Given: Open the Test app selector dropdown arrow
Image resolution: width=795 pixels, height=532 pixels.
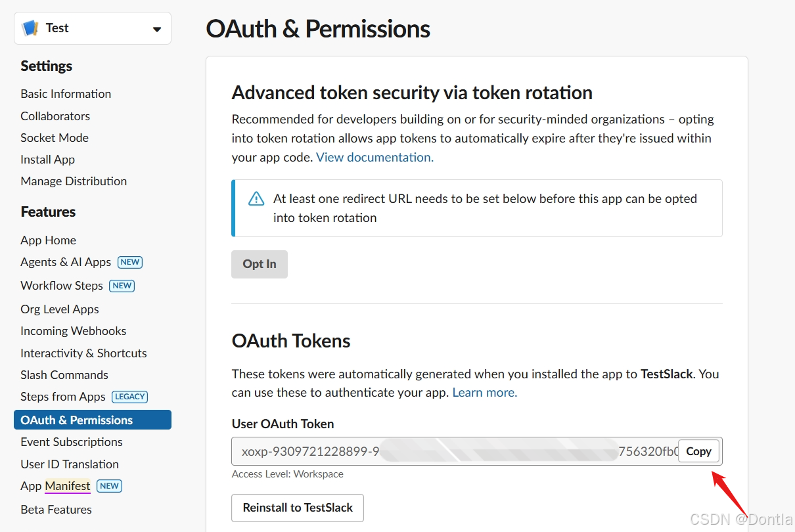Looking at the screenshot, I should tap(156, 29).
